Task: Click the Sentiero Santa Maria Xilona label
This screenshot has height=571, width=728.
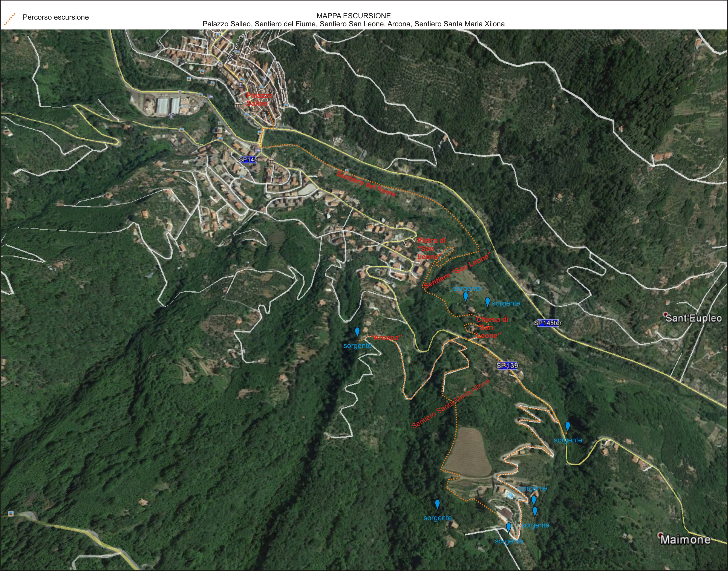Action: pos(451,404)
